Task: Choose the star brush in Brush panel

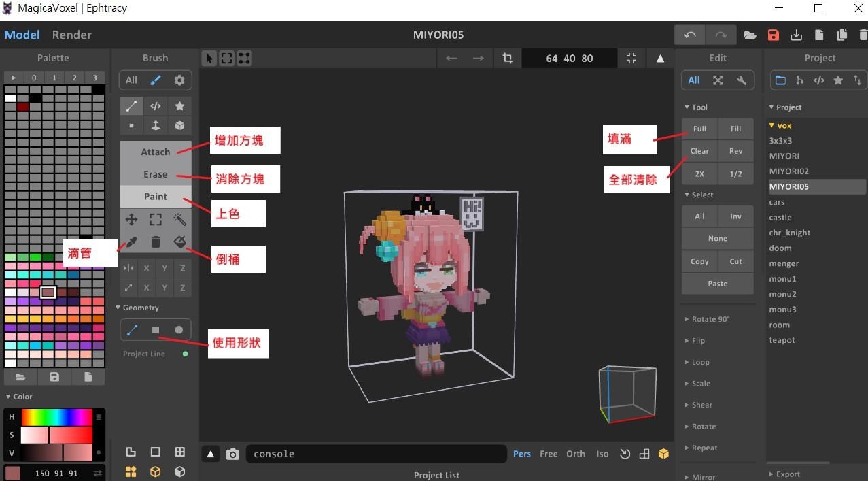Action: click(x=179, y=106)
